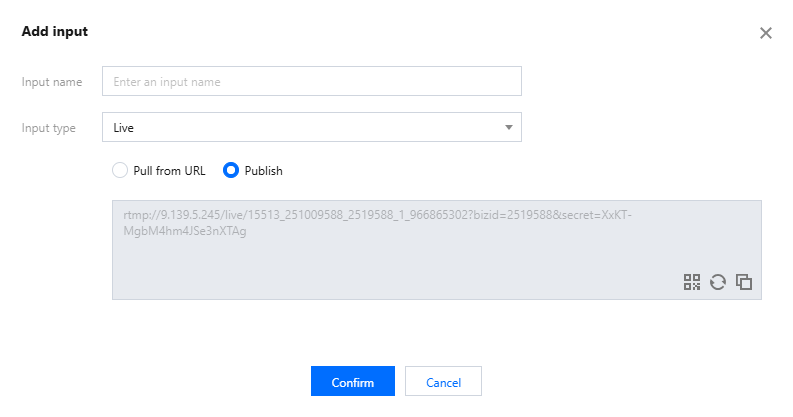Click the Input type dropdown arrow
The image size is (793, 417).
pyautogui.click(x=508, y=128)
